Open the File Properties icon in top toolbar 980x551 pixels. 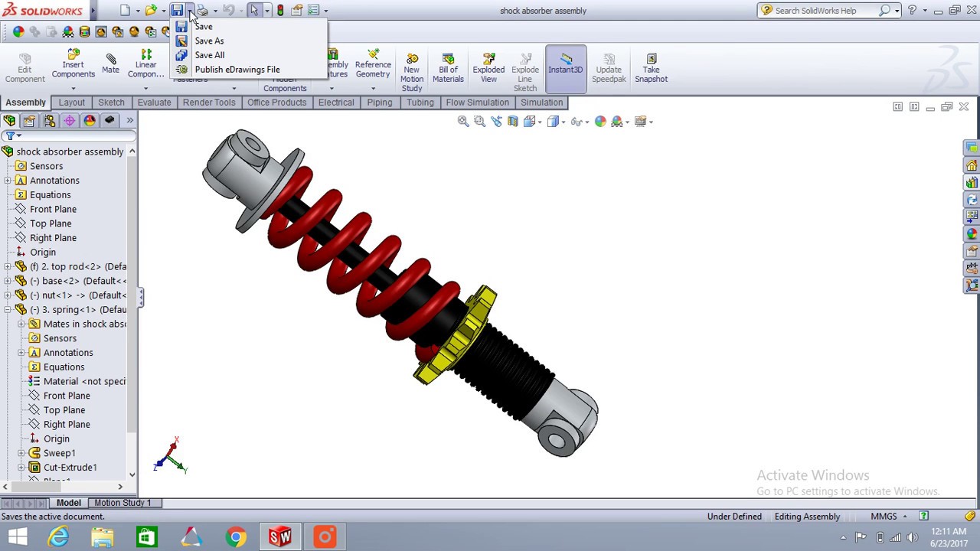[x=296, y=10]
